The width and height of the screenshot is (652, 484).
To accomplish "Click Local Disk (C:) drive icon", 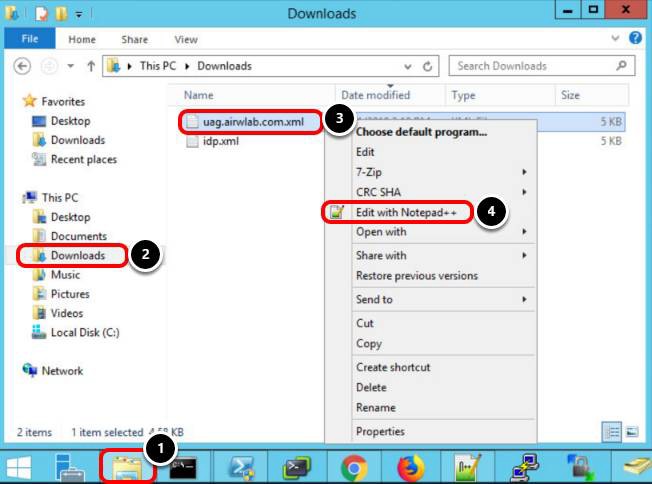I will pos(39,332).
